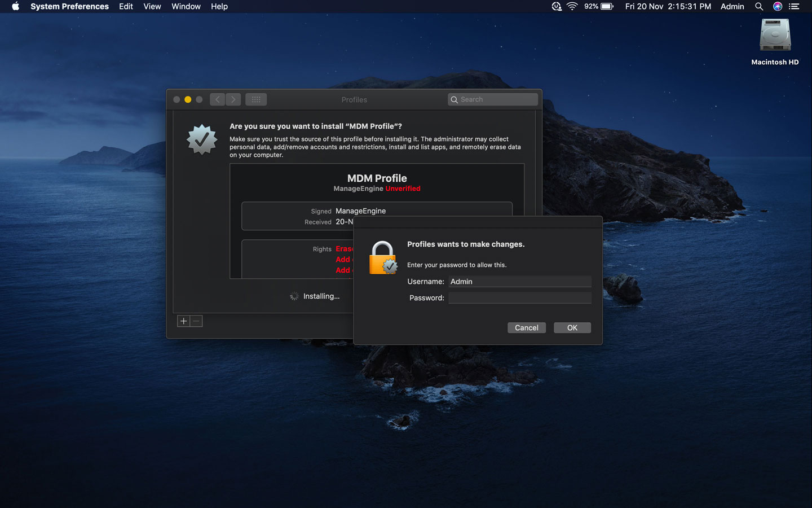
Task: Cancel the Profiles authentication dialog
Action: [x=526, y=327]
